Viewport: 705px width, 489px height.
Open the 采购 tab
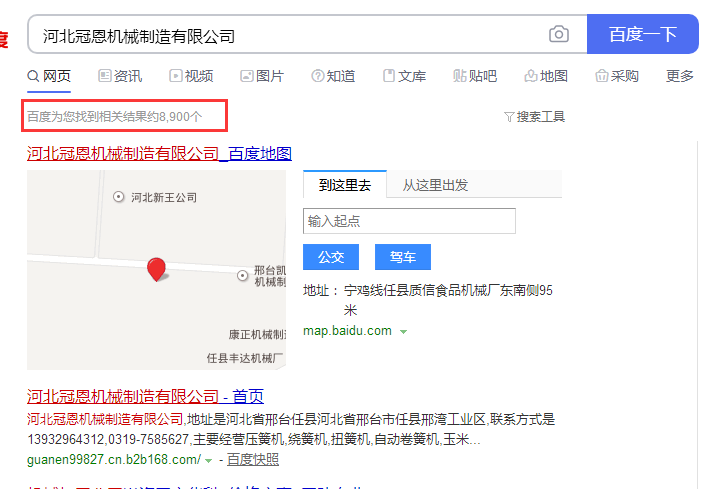click(x=617, y=76)
